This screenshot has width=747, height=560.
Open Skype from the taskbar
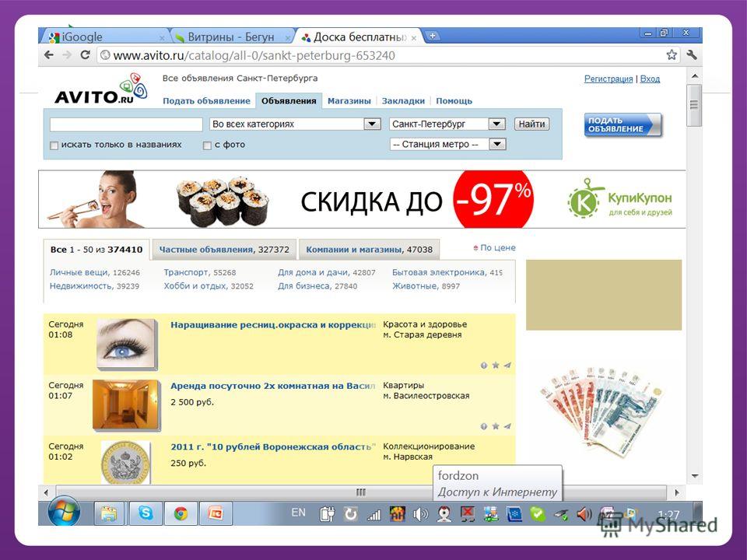click(x=146, y=513)
